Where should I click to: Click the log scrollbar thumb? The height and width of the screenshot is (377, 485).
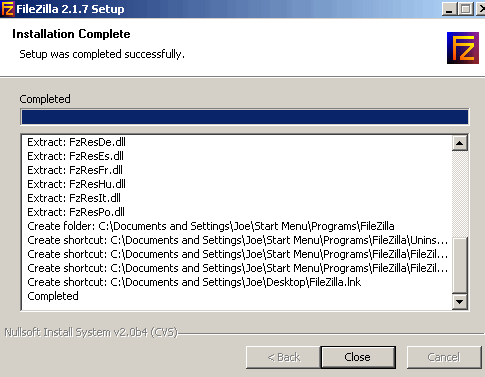460,265
